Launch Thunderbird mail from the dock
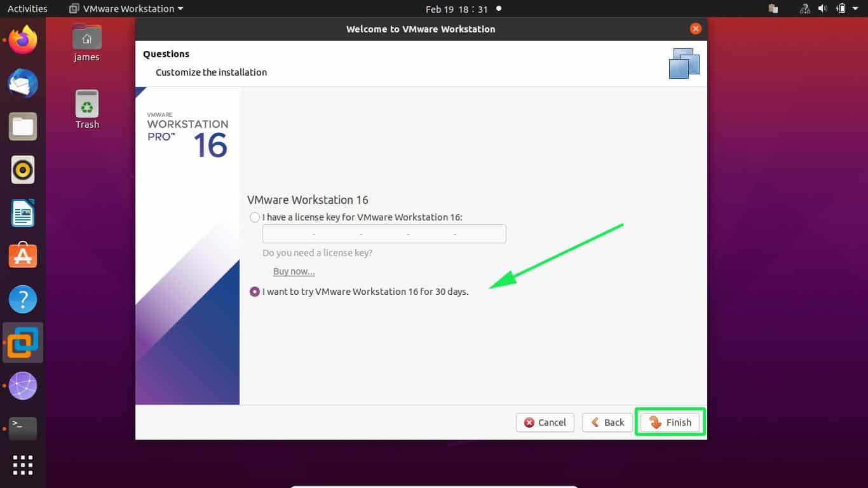Image resolution: width=868 pixels, height=488 pixels. (x=23, y=83)
